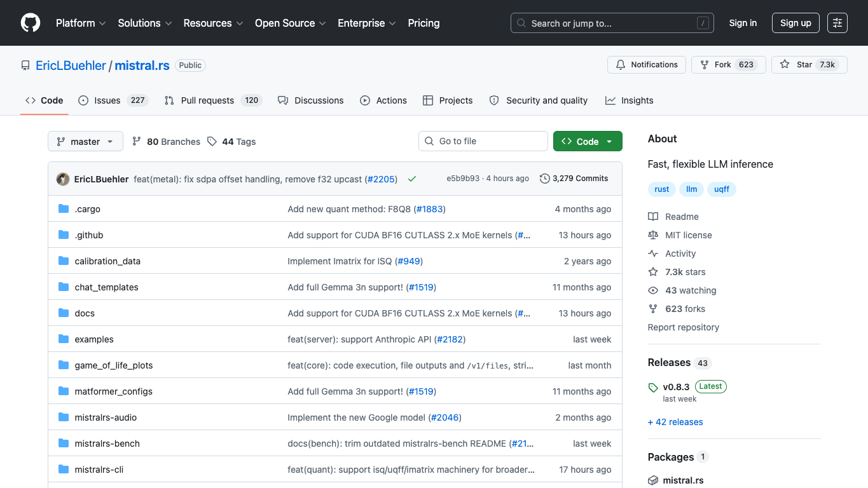
Task: Click the star icon beside 7.3k stars
Action: [x=653, y=272]
